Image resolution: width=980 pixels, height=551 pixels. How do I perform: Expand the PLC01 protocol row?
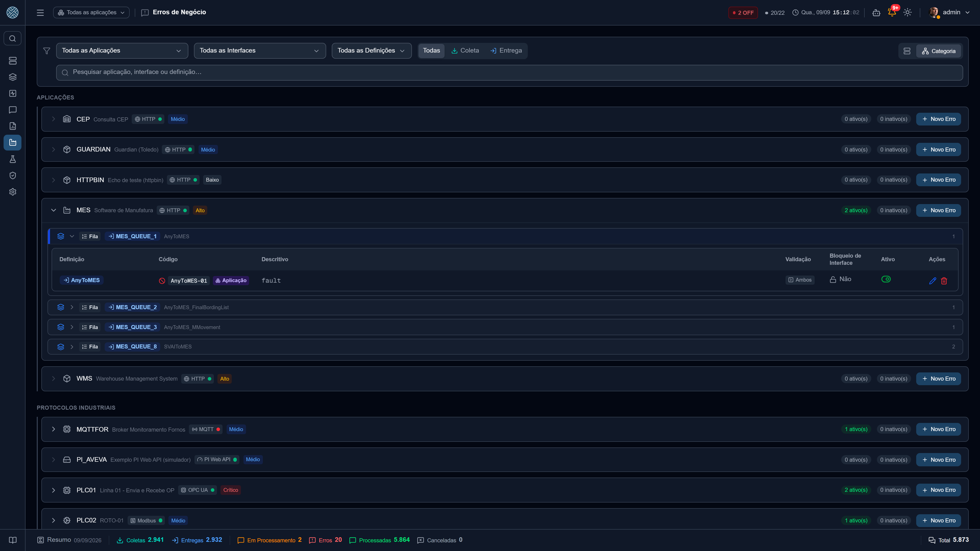click(x=54, y=490)
